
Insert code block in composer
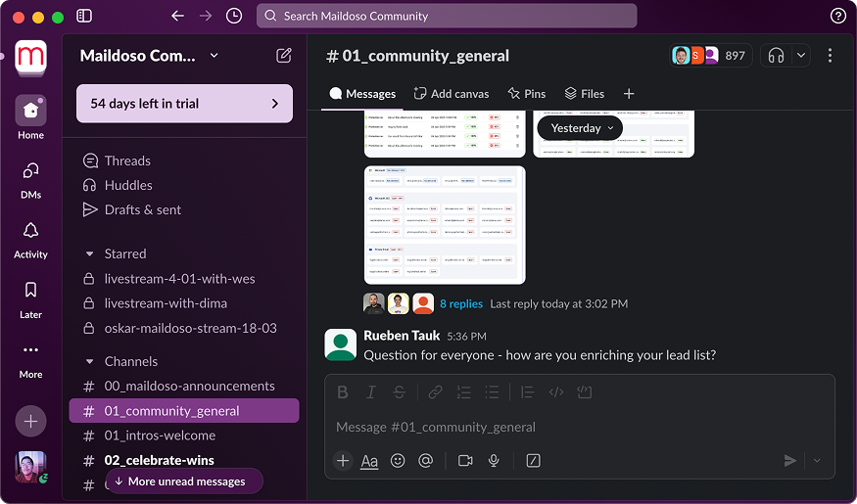585,392
